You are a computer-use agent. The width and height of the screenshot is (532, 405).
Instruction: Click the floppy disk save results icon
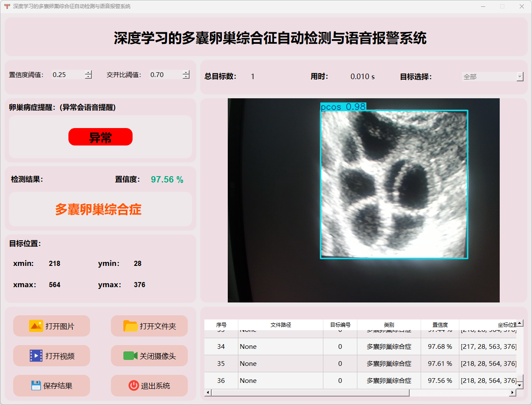[36, 385]
